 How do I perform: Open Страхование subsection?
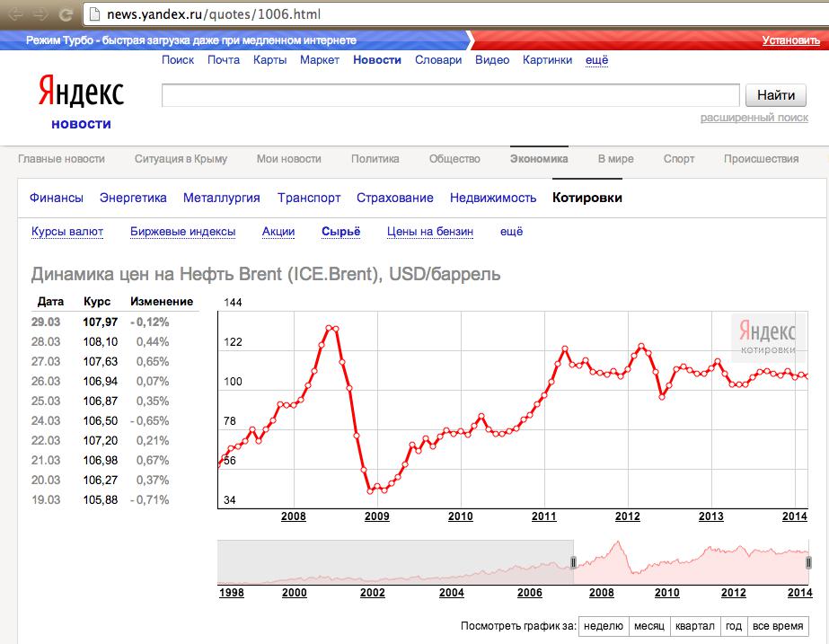click(395, 198)
